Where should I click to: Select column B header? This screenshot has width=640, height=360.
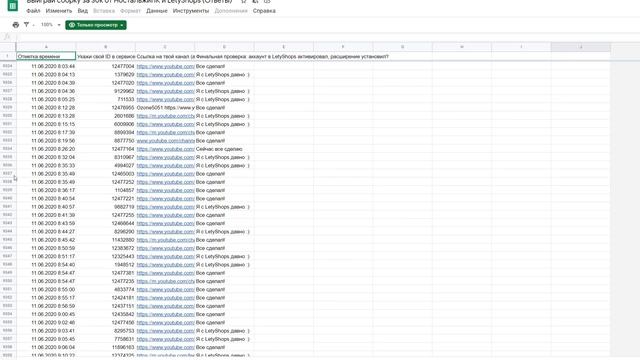pos(106,47)
